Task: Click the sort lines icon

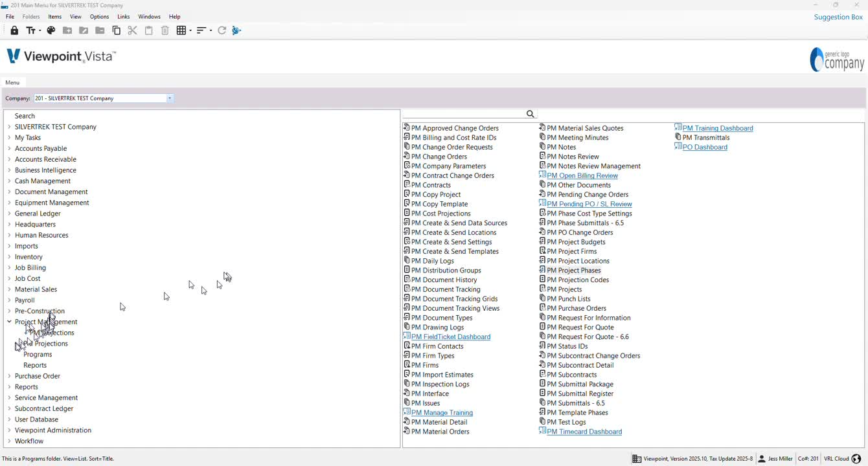Action: pos(201,30)
